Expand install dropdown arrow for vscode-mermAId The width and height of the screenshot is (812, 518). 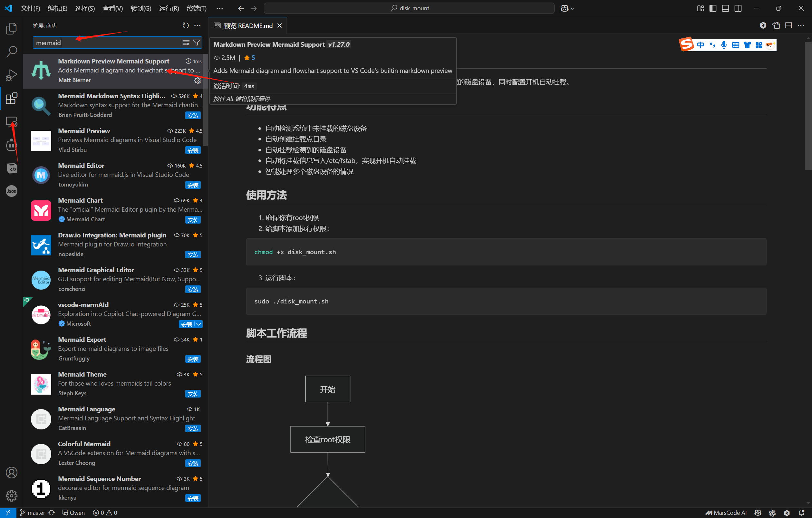(x=199, y=324)
